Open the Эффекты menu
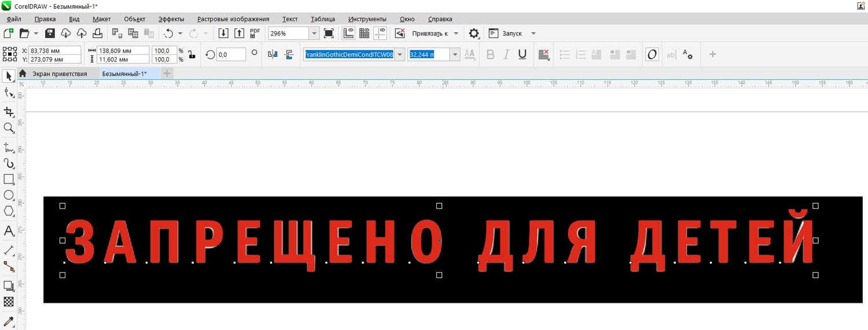The width and height of the screenshot is (868, 330). click(171, 19)
